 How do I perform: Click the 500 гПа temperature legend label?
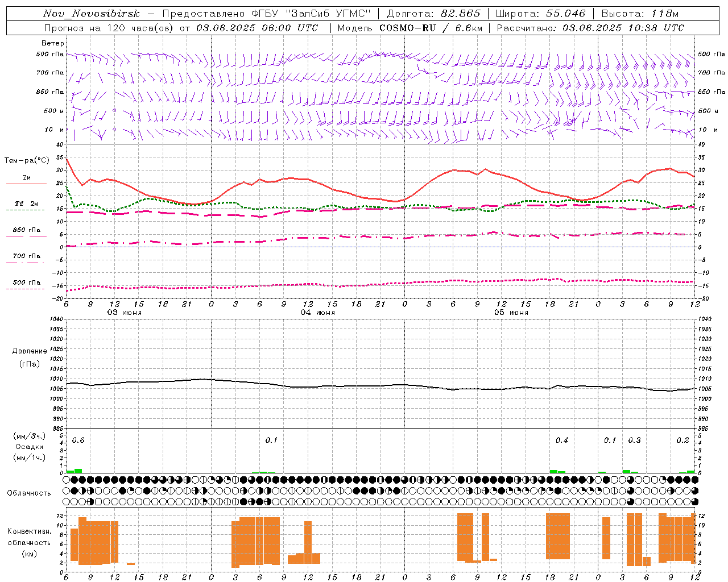tap(27, 282)
